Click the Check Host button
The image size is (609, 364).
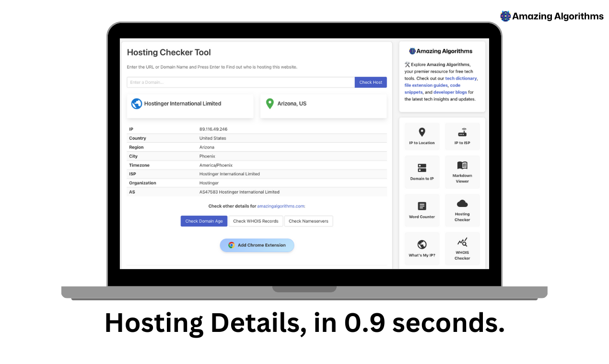point(371,82)
